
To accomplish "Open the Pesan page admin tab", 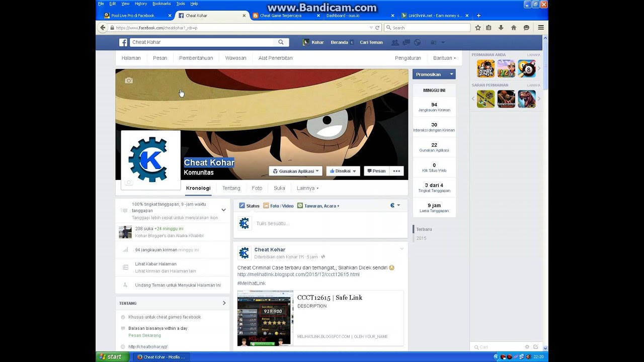I will [160, 58].
